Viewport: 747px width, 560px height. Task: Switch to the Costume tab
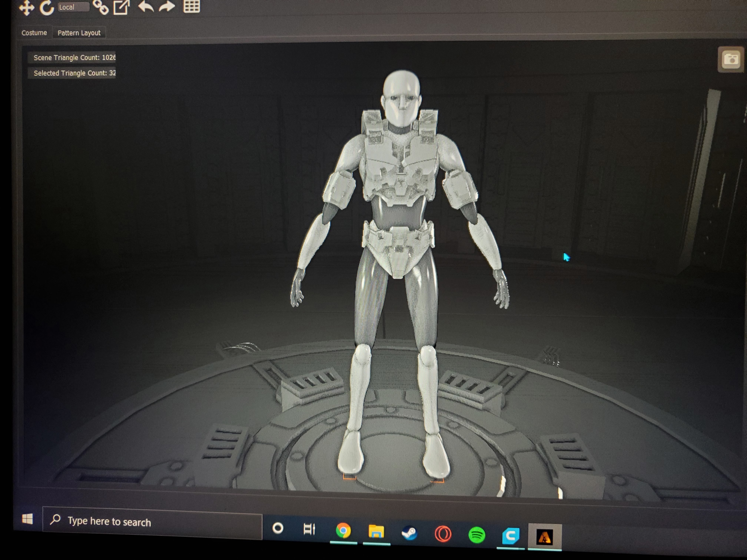(34, 33)
